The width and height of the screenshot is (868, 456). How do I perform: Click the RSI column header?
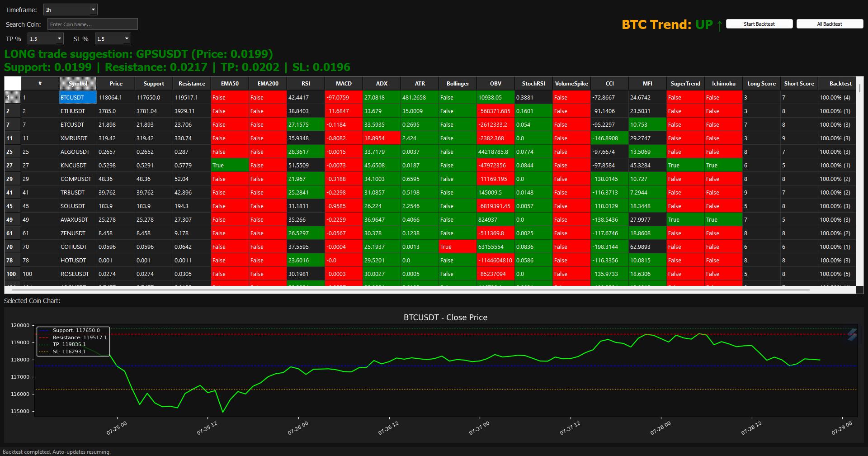pos(306,83)
